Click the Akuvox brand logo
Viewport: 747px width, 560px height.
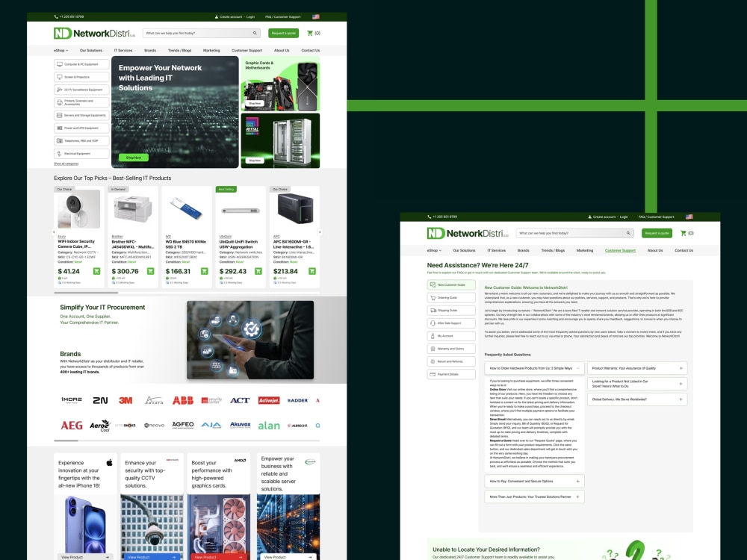240,425
